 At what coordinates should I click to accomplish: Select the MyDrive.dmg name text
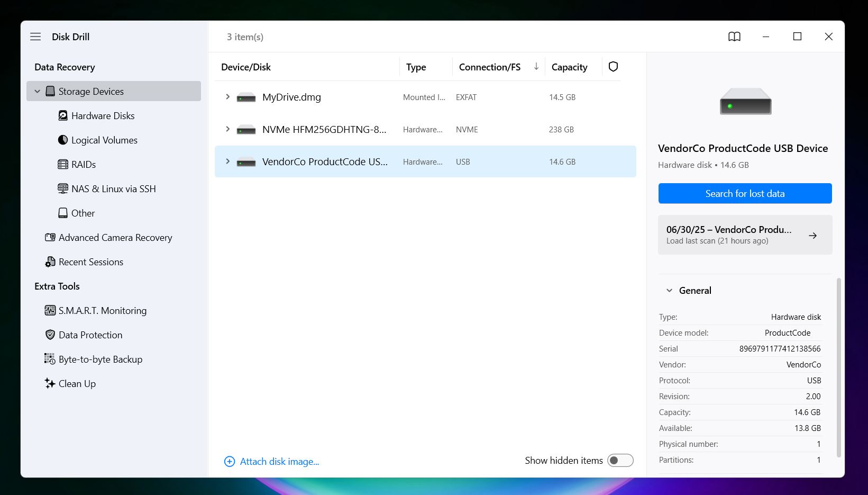pyautogui.click(x=291, y=97)
